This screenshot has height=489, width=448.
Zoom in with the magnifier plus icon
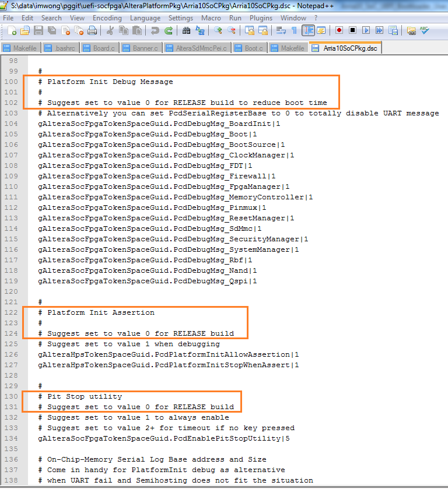218,30
